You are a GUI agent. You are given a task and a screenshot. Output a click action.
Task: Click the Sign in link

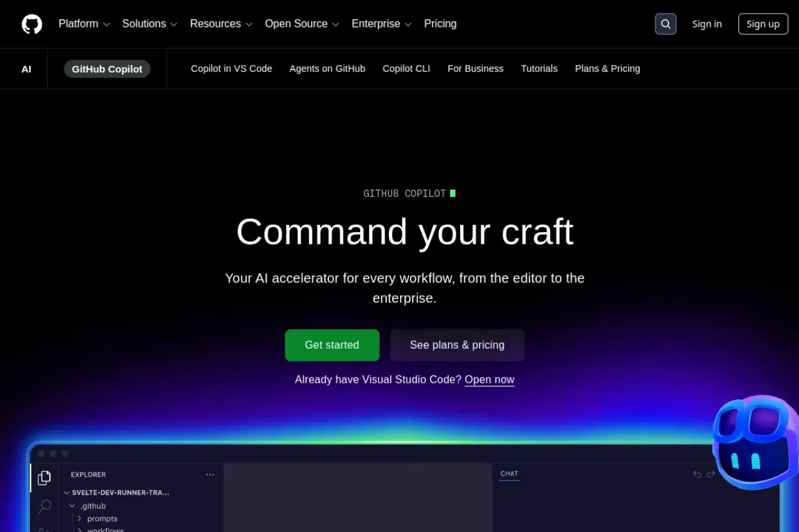click(x=707, y=24)
